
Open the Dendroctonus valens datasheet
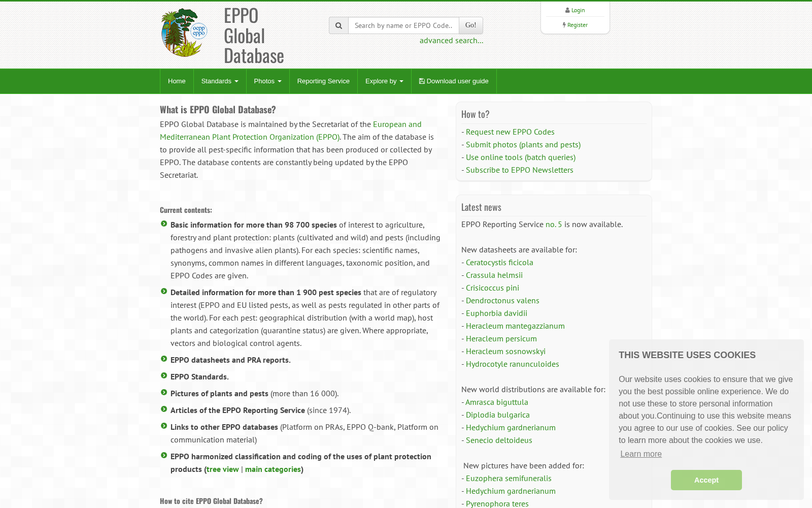(x=502, y=301)
